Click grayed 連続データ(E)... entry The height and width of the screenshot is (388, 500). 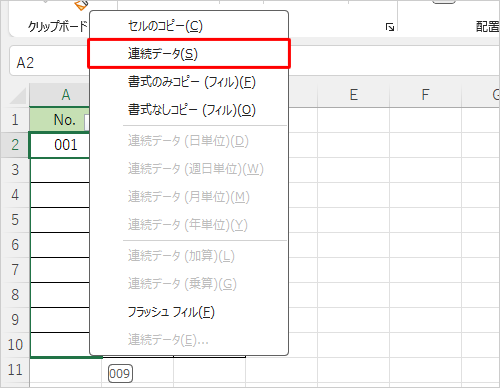point(189,340)
